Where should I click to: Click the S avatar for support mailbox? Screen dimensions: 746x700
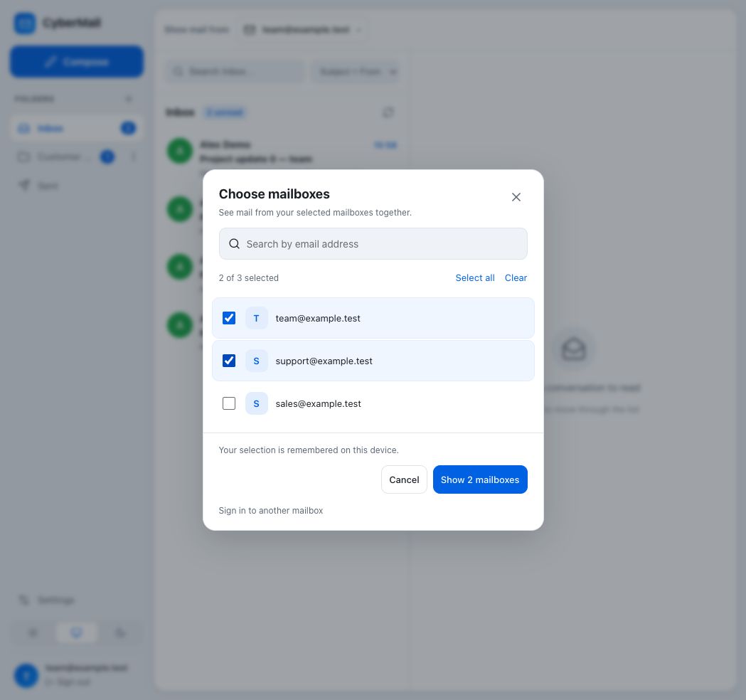coord(257,361)
